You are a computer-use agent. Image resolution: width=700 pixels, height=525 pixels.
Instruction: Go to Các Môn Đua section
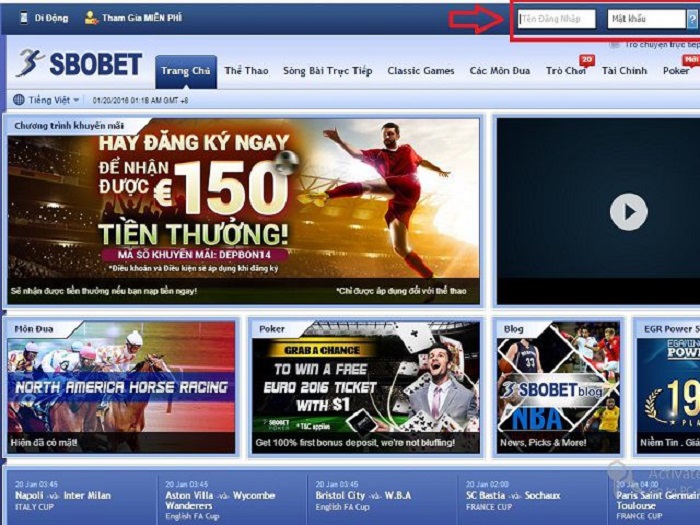pos(499,71)
